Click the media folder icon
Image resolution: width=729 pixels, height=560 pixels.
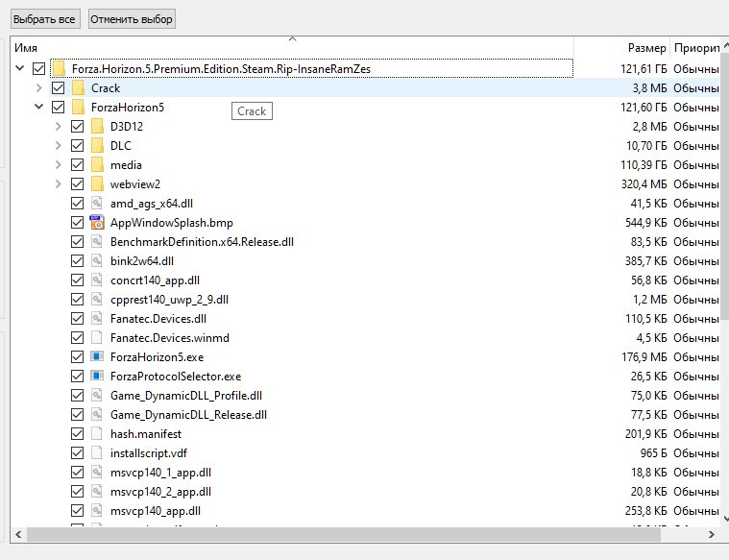coord(97,165)
